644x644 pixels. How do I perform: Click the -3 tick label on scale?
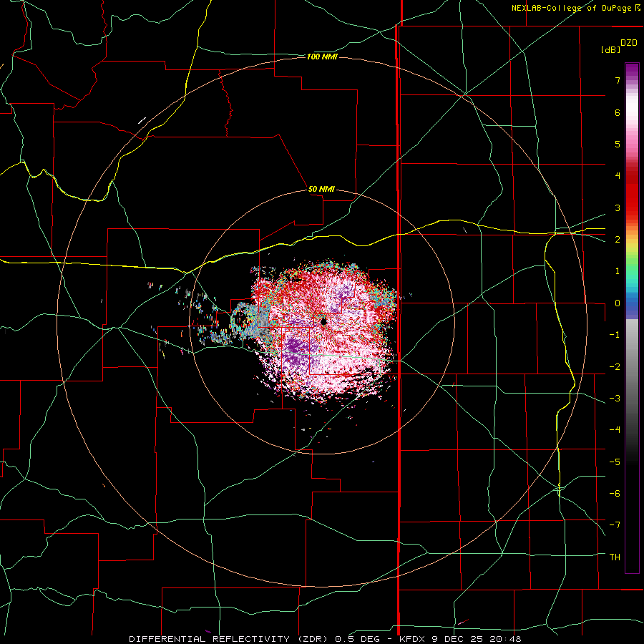pos(615,399)
